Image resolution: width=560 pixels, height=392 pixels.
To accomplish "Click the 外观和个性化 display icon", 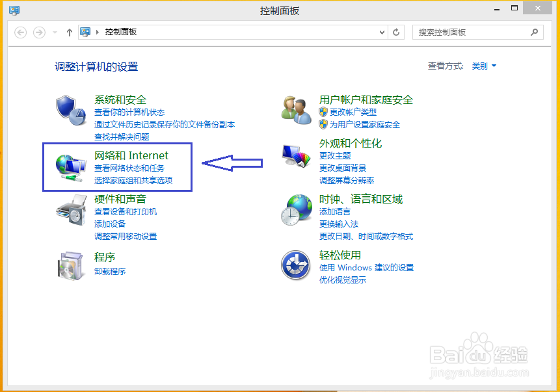I will point(296,155).
